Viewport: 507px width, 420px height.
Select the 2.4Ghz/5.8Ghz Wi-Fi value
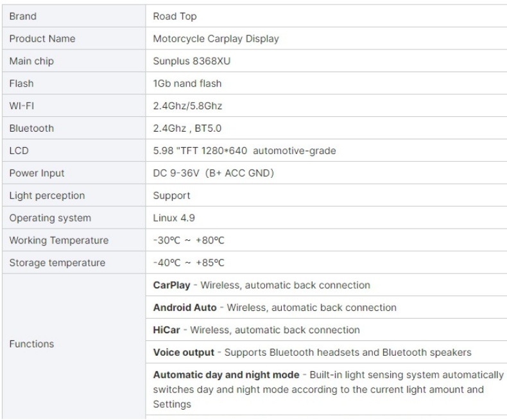[x=187, y=106]
